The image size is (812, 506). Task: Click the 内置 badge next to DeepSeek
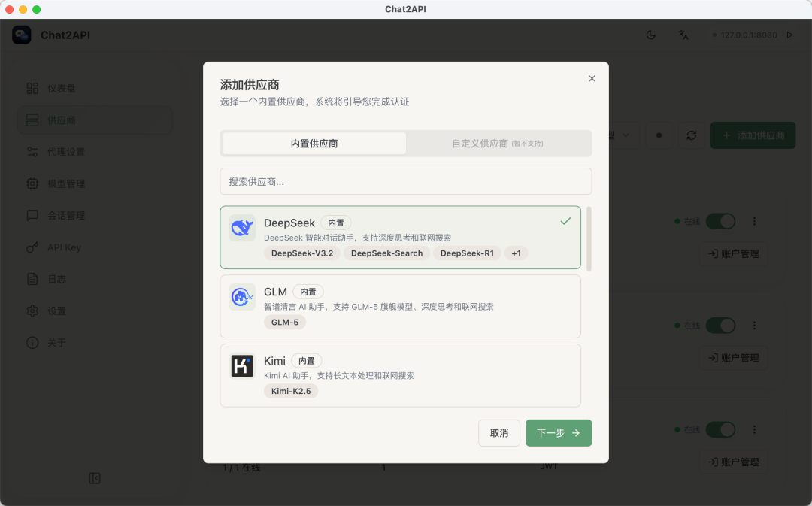click(x=336, y=223)
